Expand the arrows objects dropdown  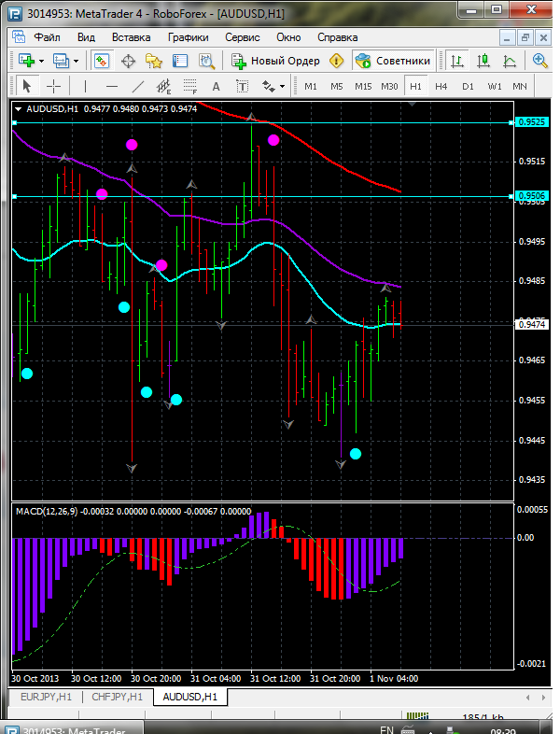pyautogui.click(x=281, y=86)
